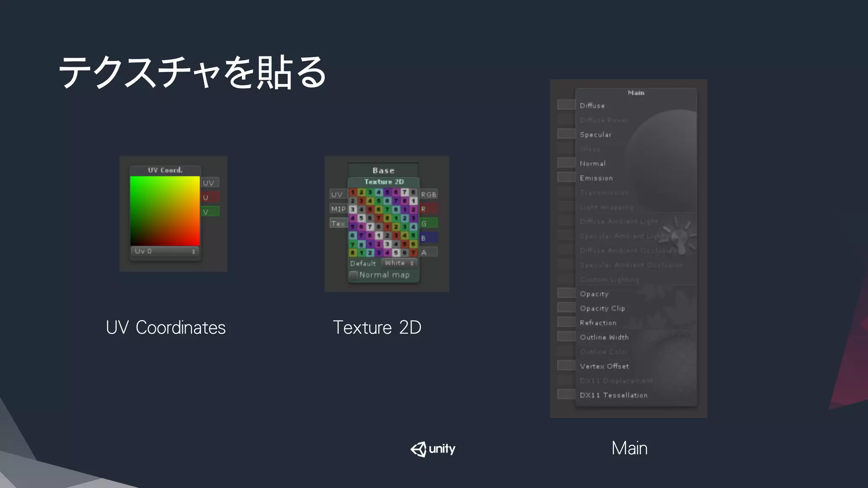Click the disabled Light Wrapping label
The image size is (868, 488).
pos(606,207)
